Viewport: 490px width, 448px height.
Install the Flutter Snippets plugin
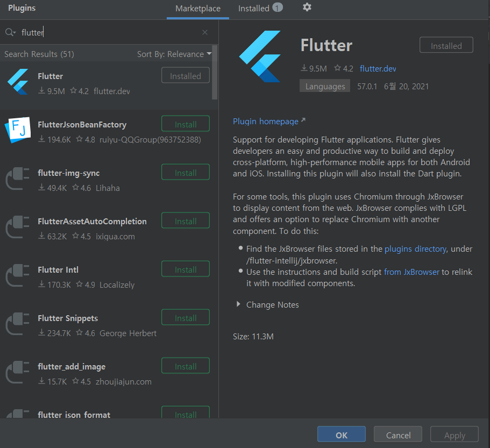(x=186, y=317)
